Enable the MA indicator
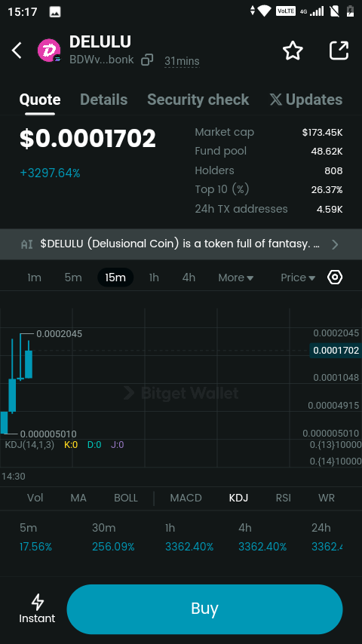The height and width of the screenshot is (644, 362). coord(78,498)
